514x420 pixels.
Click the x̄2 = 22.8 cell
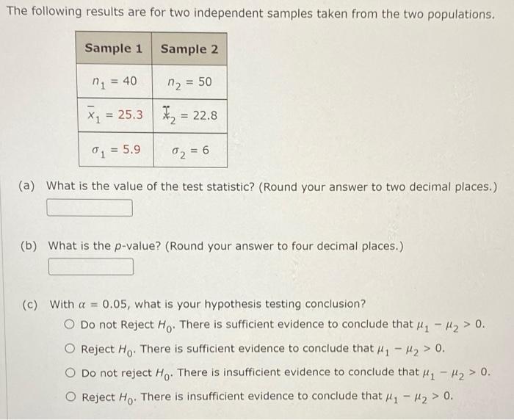tap(190, 116)
